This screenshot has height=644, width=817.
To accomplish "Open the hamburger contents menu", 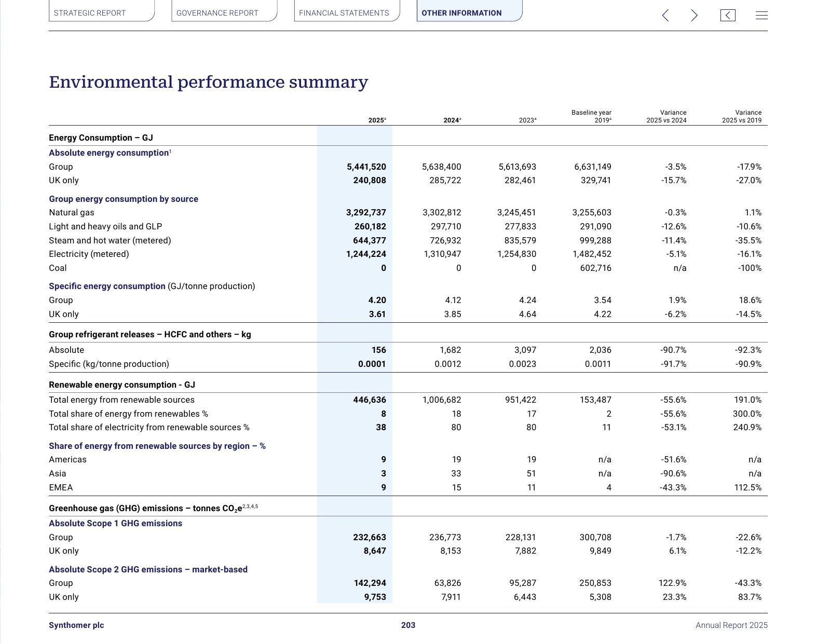I will 761,15.
